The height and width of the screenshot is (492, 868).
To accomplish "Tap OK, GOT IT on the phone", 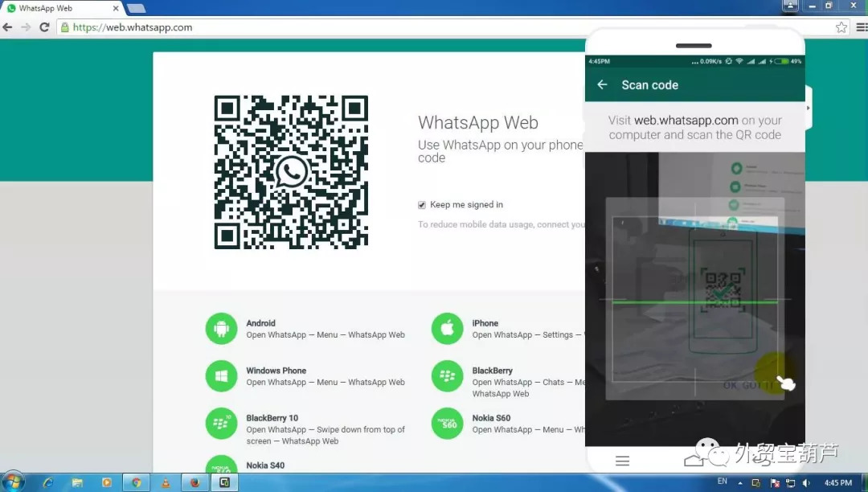I will (748, 385).
